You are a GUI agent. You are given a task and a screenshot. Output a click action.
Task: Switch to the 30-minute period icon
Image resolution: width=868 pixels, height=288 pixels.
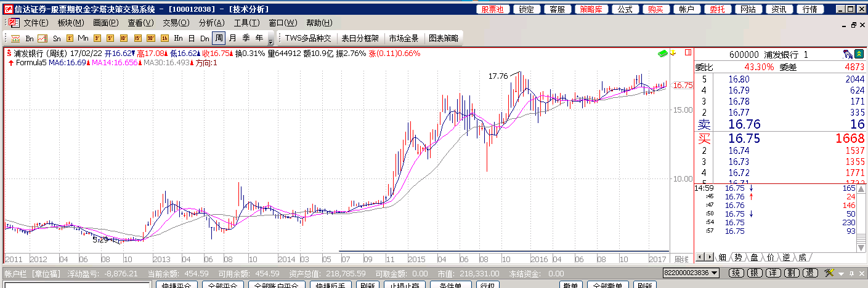click(x=151, y=38)
